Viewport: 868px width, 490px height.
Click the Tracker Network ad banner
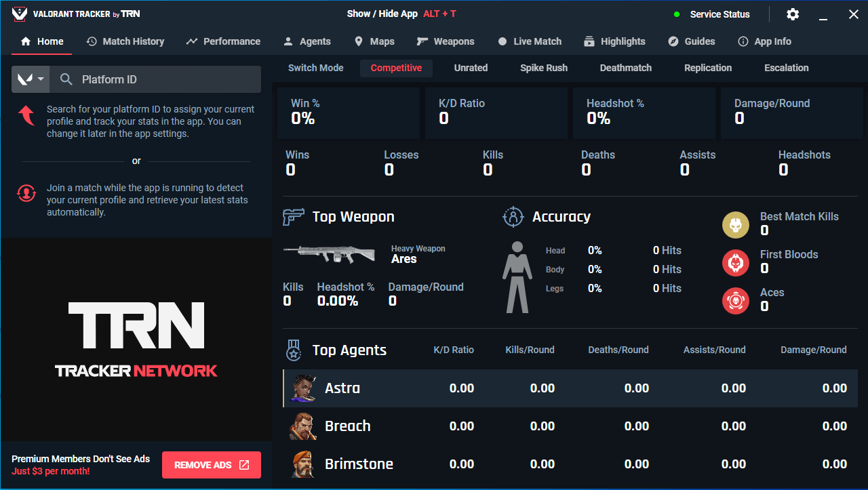[x=136, y=340]
